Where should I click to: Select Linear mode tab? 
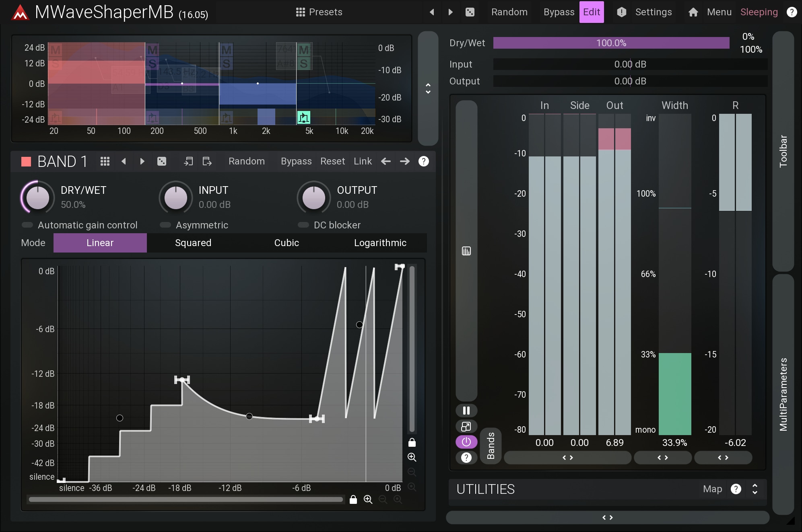[100, 243]
